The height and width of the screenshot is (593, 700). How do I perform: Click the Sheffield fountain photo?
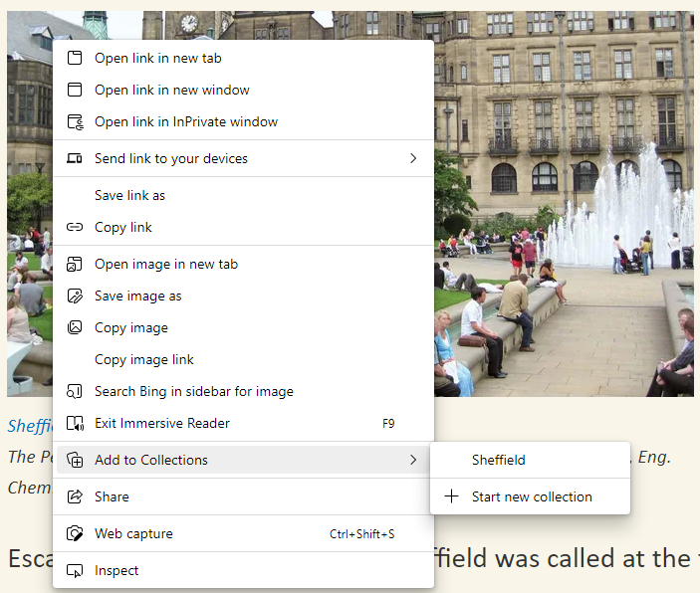568,249
